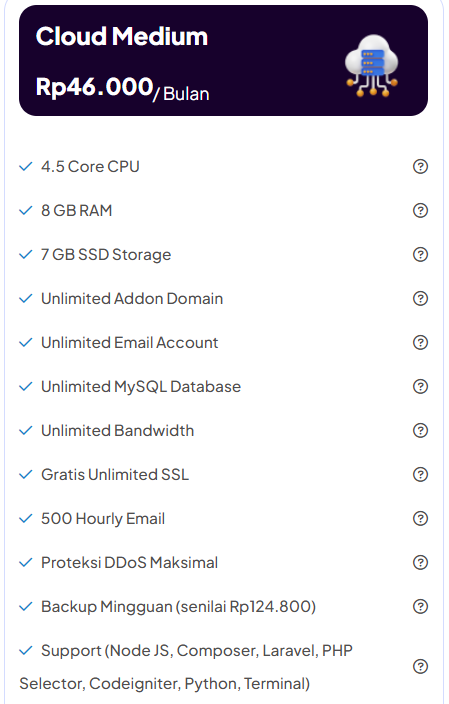
Task: Click help icon beside 500 Hourly Email
Action: (x=420, y=519)
